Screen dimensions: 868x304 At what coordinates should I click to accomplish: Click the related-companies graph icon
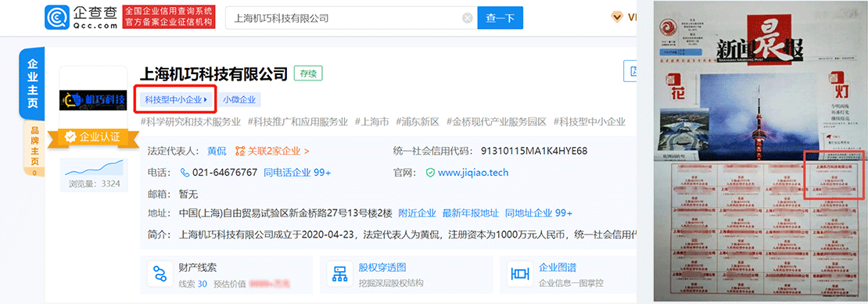pos(240,150)
